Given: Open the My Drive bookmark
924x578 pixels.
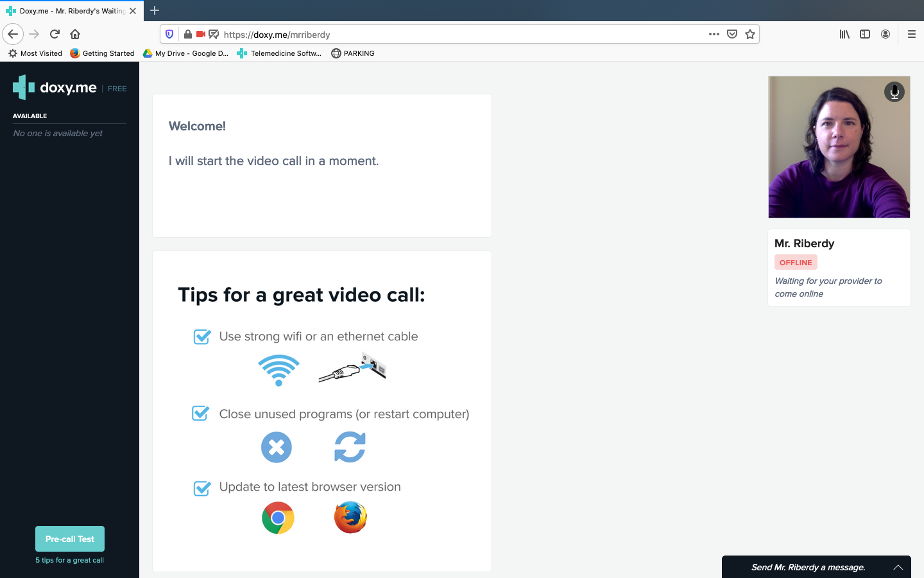Looking at the screenshot, I should pyautogui.click(x=185, y=53).
